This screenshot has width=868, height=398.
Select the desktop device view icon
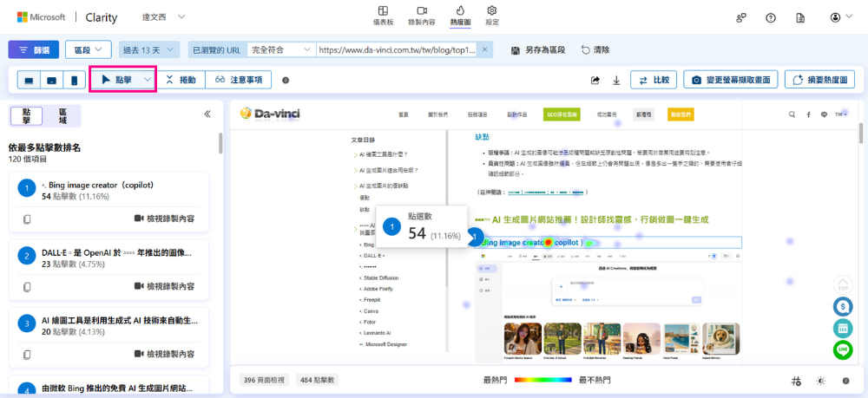(29, 80)
